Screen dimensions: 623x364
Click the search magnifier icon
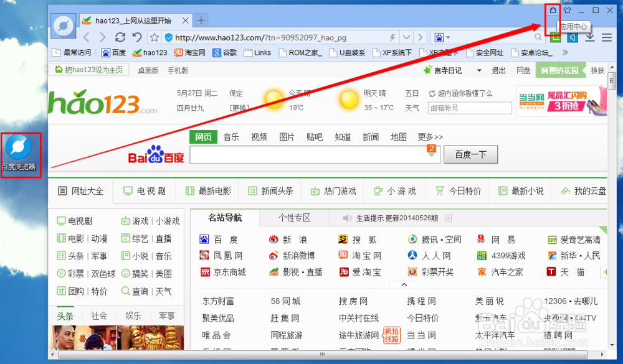click(x=538, y=37)
